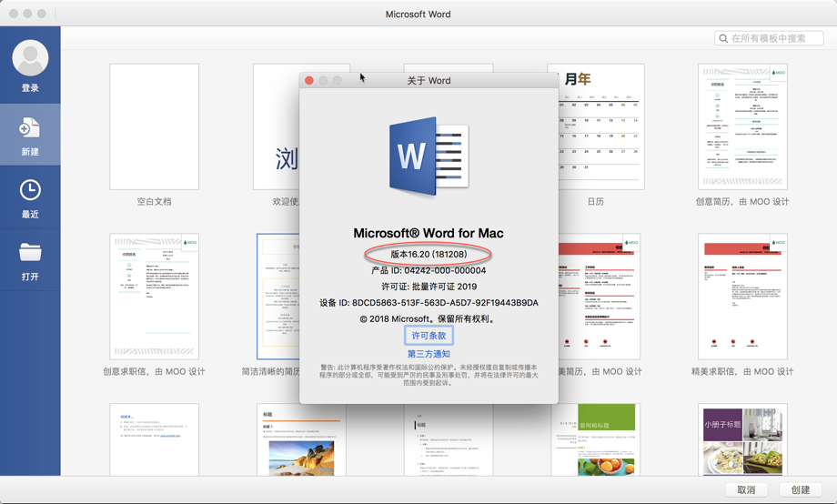Click the 创建 button

801,489
